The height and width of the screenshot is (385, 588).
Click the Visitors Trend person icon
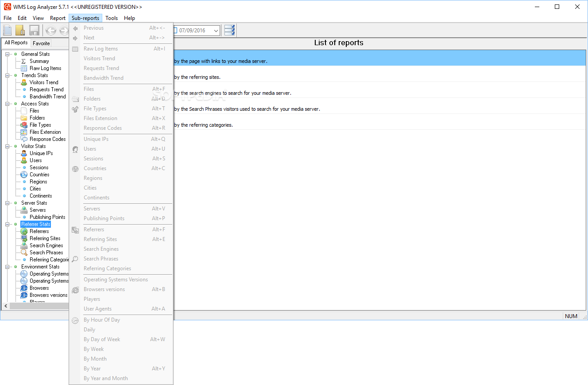pyautogui.click(x=24, y=82)
